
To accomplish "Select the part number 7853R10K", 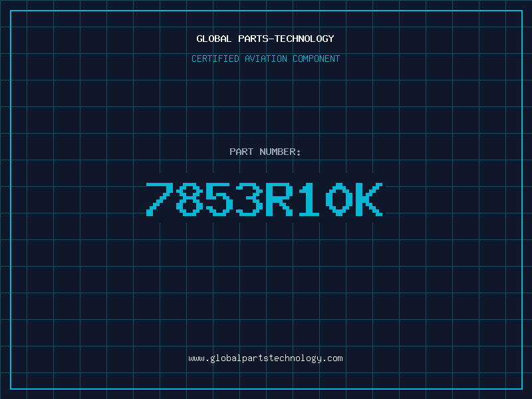I will pos(265,199).
